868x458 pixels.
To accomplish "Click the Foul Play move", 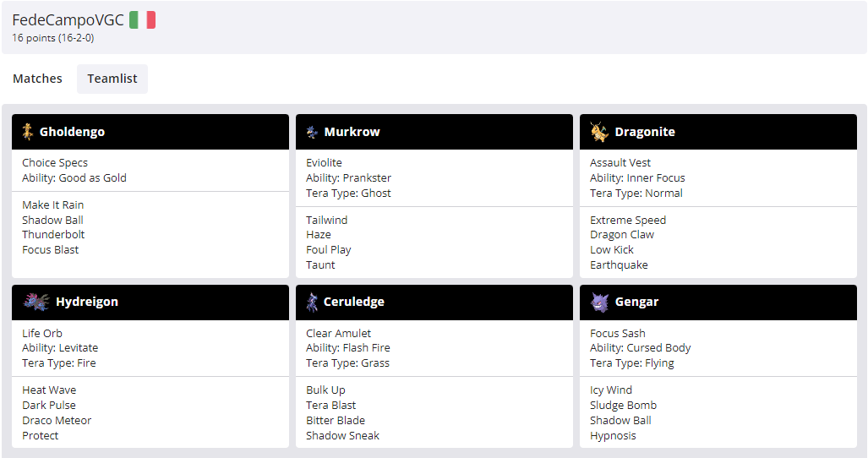I will tap(329, 250).
